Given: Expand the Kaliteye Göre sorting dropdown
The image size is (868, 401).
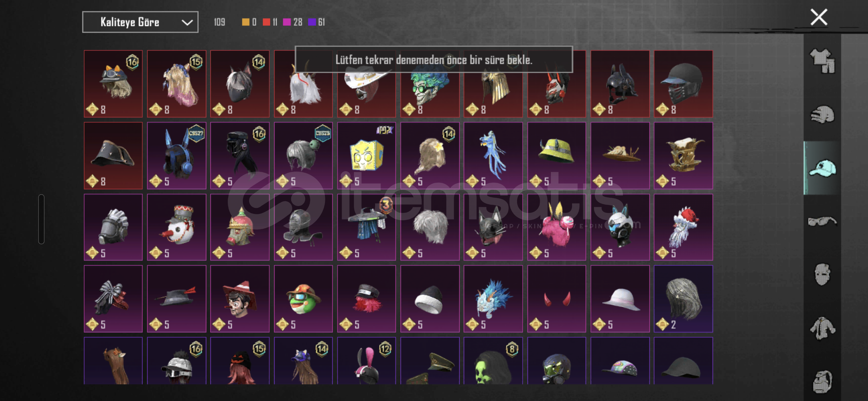Looking at the screenshot, I should pyautogui.click(x=140, y=22).
